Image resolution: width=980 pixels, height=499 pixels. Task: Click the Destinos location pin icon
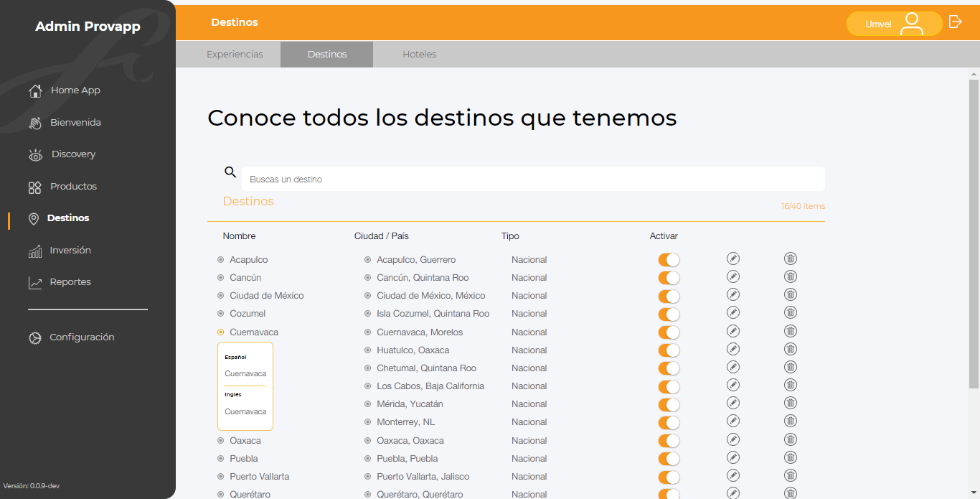[34, 219]
